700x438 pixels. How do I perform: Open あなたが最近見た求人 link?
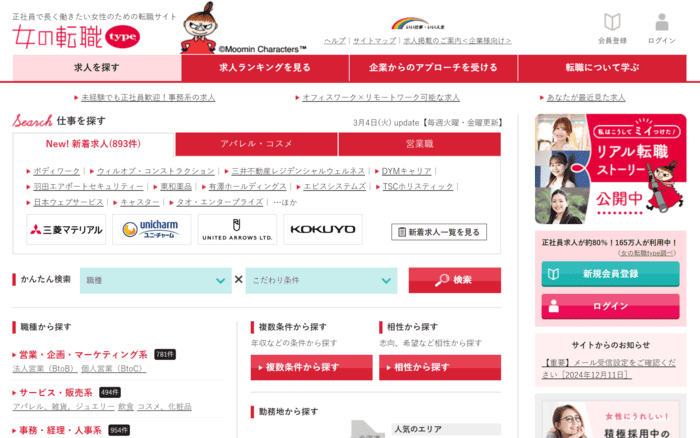click(586, 97)
